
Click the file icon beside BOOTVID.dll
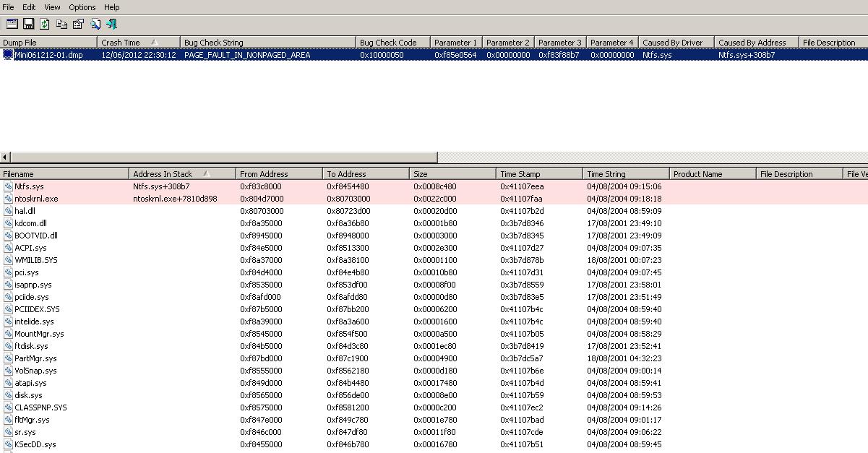pos(8,236)
